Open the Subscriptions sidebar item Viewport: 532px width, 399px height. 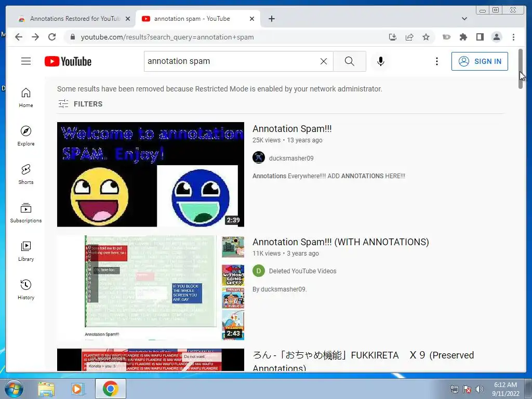click(26, 212)
